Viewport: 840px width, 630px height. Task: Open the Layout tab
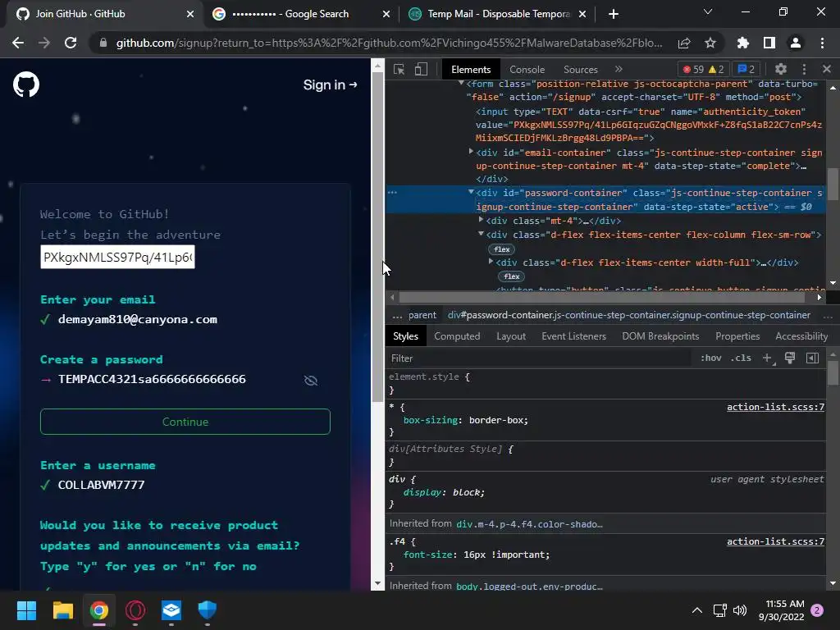(x=511, y=336)
